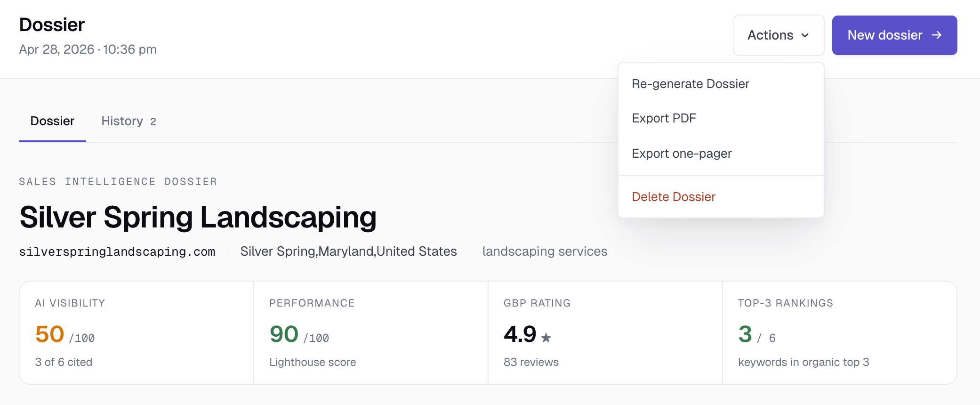This screenshot has width=980, height=405.
Task: Click the GBP Rating card
Action: pyautogui.click(x=605, y=333)
